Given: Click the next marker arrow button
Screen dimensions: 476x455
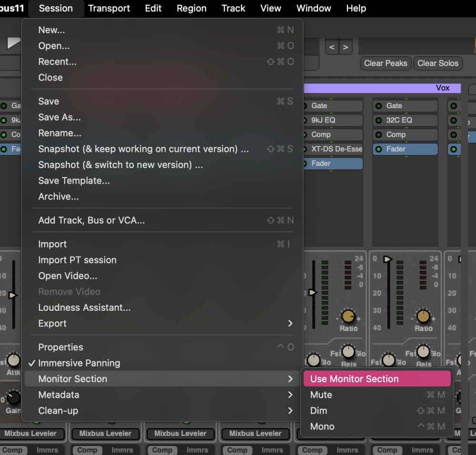Looking at the screenshot, I should click(x=346, y=47).
